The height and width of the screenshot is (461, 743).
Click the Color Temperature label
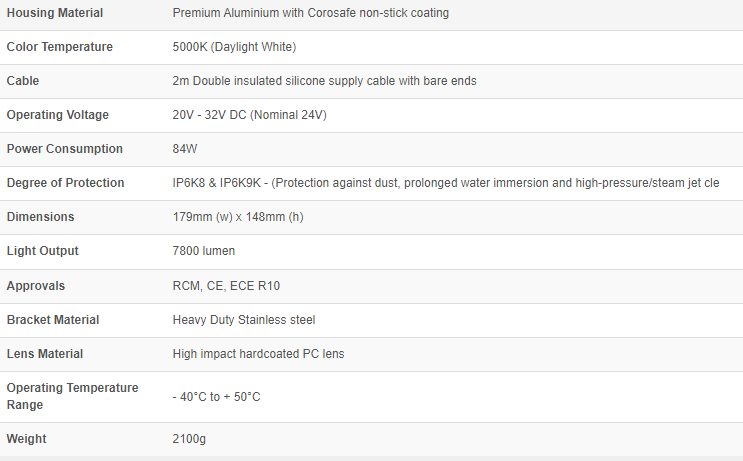click(x=59, y=47)
